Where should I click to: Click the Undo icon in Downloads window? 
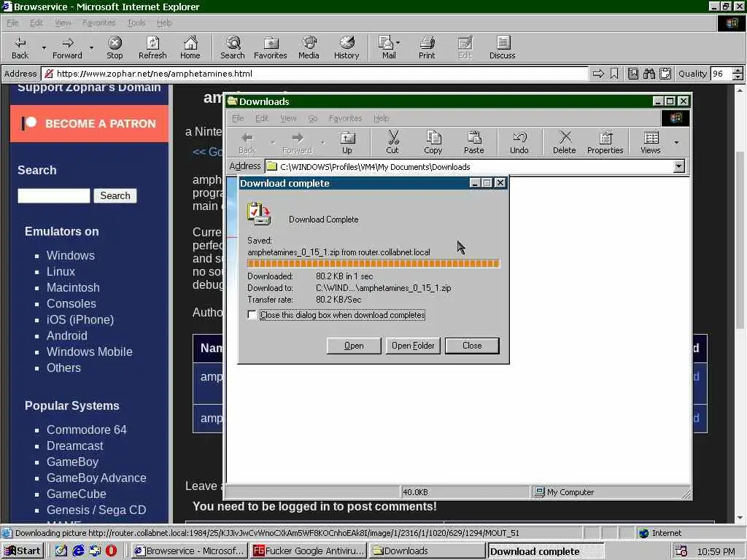pos(519,142)
